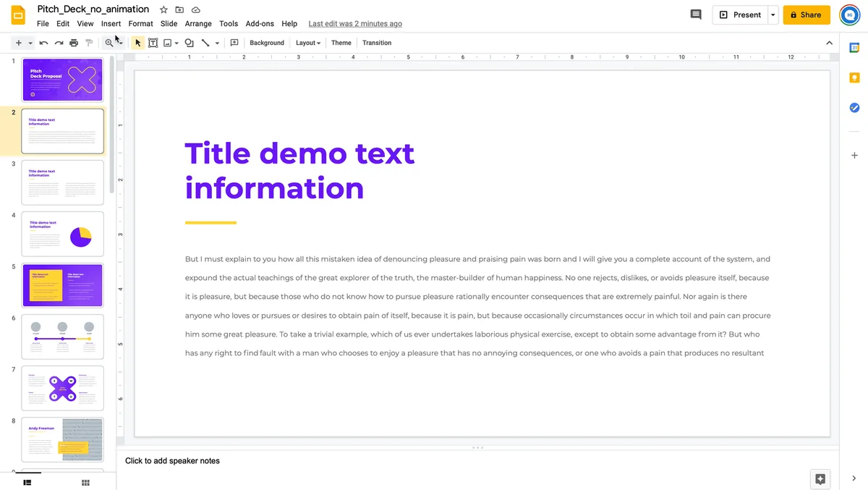This screenshot has height=490, width=868.
Task: Choose the Select cursor tool
Action: [x=138, y=43]
